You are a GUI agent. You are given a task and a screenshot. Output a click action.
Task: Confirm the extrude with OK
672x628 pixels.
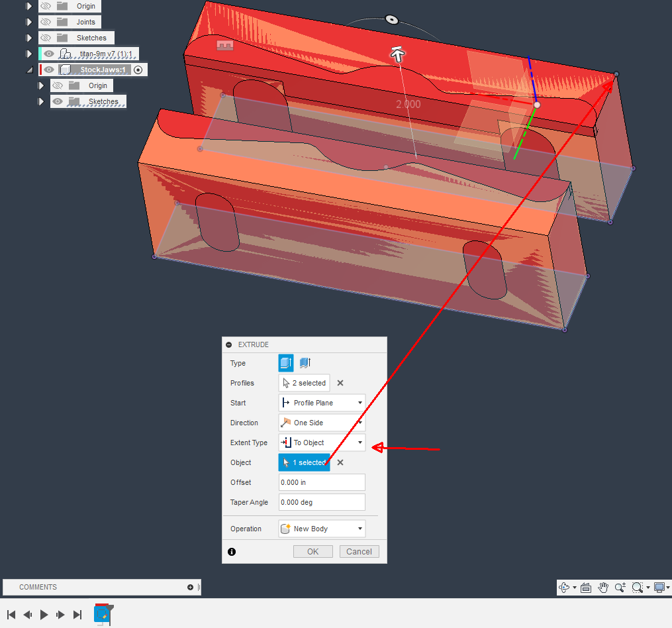(x=312, y=551)
